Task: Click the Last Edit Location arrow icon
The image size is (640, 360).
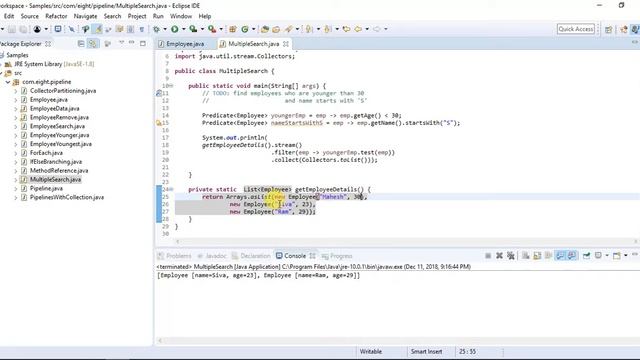Action: coord(347,29)
